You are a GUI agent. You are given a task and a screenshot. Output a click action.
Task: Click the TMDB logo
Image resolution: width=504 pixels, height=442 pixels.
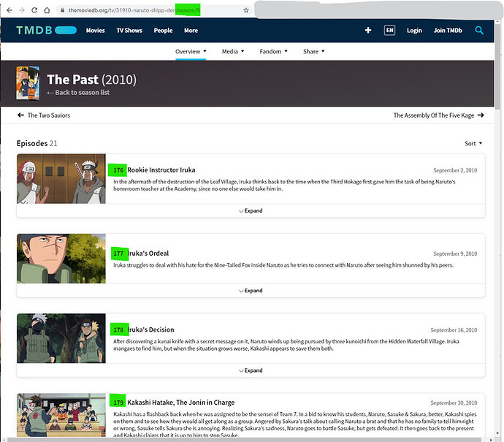pyautogui.click(x=46, y=30)
